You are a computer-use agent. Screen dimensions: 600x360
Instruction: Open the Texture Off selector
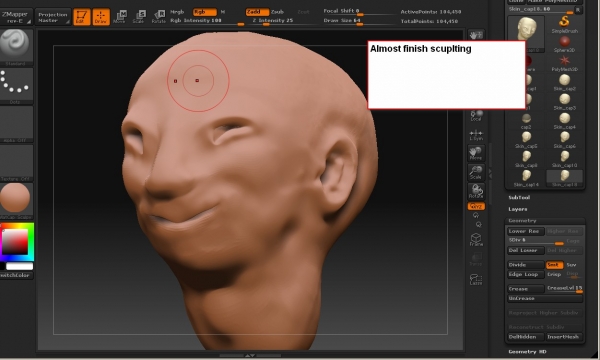point(16,163)
